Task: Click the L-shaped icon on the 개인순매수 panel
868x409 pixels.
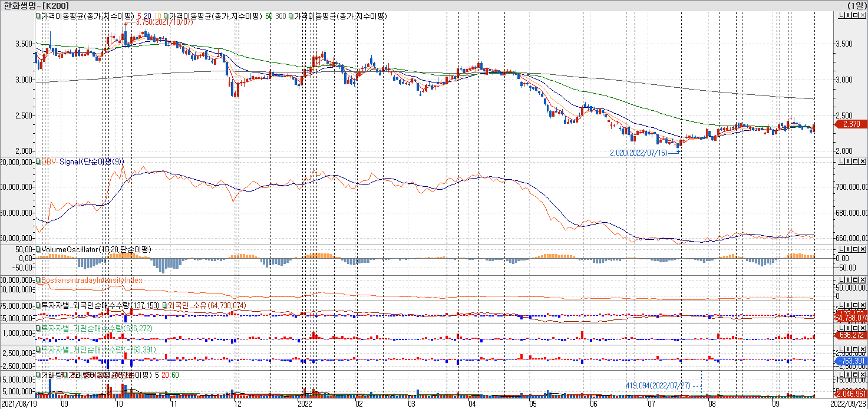Action: pyautogui.click(x=841, y=349)
